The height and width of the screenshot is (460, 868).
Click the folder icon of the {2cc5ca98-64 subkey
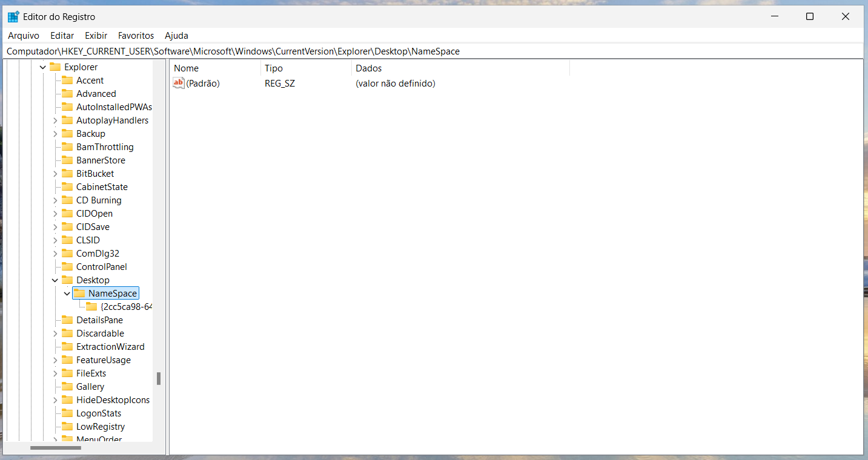(91, 307)
